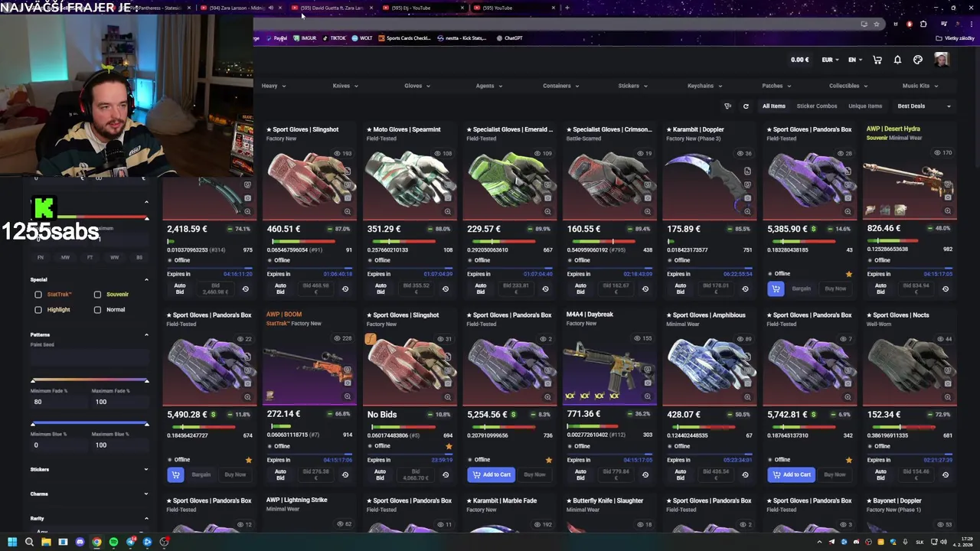This screenshot has height=551, width=980.
Task: Open bid history for the 826.46 € Desert Hydra
Action: click(946, 289)
